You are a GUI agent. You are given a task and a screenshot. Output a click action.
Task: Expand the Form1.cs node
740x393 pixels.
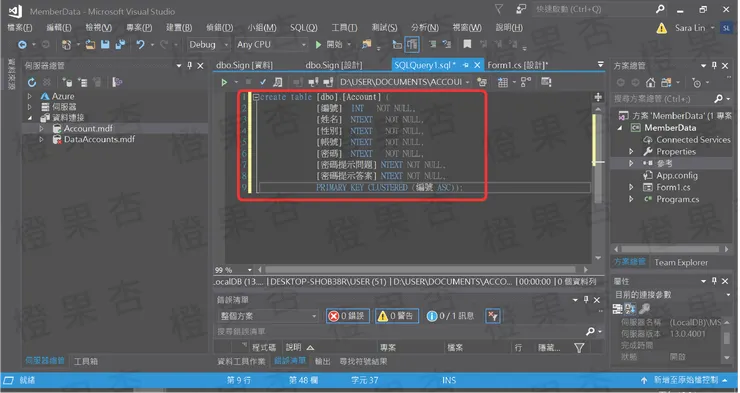coord(631,187)
